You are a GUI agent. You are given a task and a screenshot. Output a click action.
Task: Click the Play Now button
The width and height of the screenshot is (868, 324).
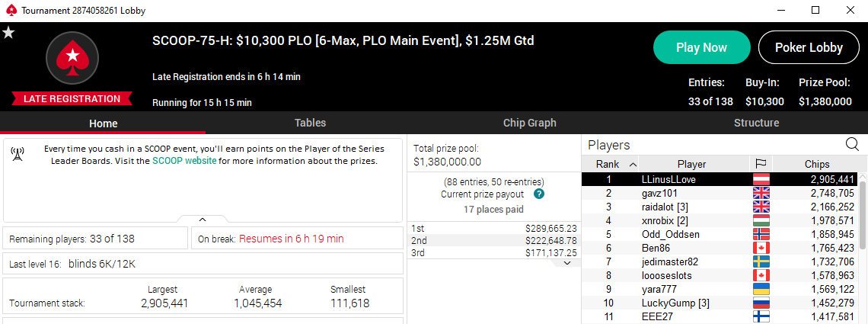point(701,47)
